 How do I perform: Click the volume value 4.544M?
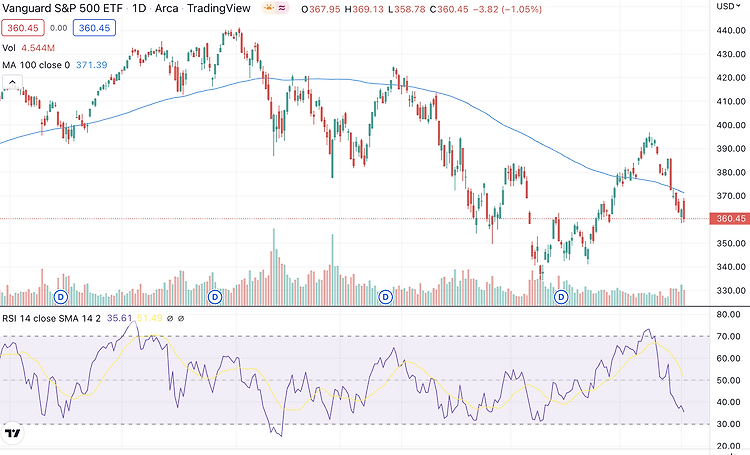[x=38, y=48]
